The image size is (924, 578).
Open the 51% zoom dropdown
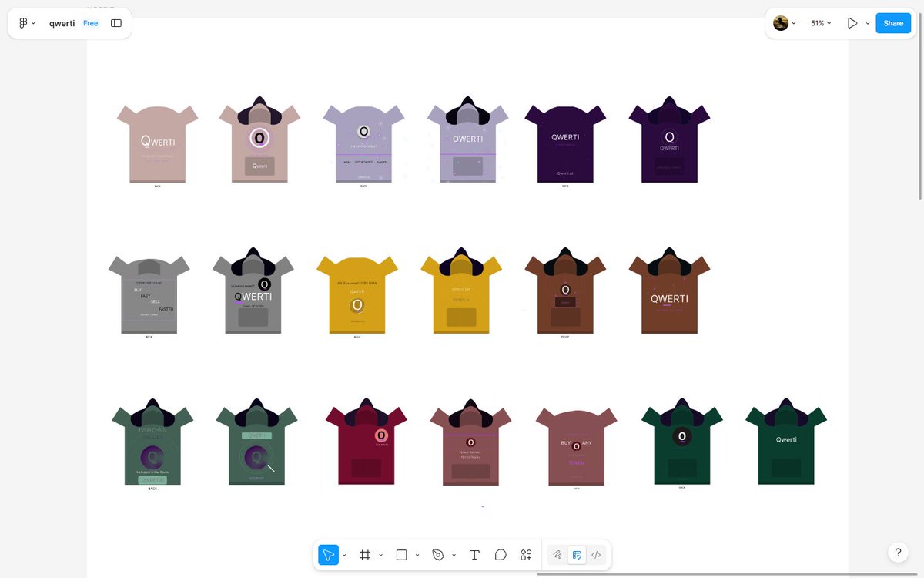coord(820,23)
